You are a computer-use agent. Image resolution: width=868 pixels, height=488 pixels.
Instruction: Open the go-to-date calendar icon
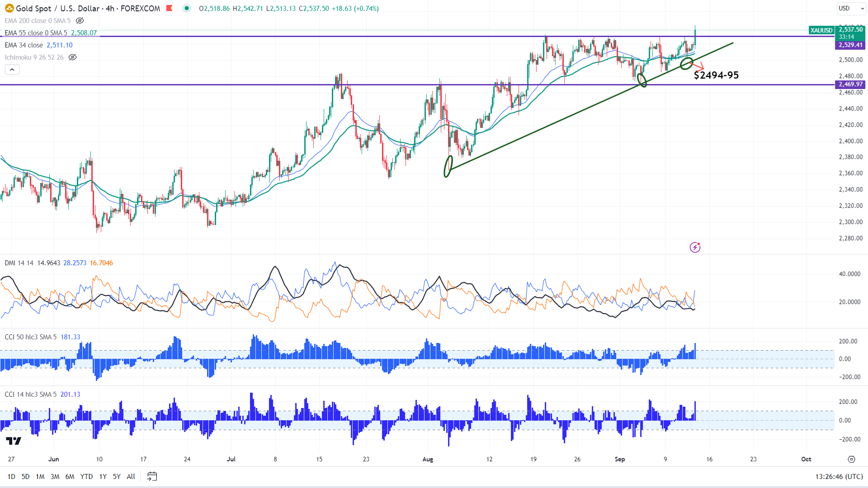click(x=152, y=476)
